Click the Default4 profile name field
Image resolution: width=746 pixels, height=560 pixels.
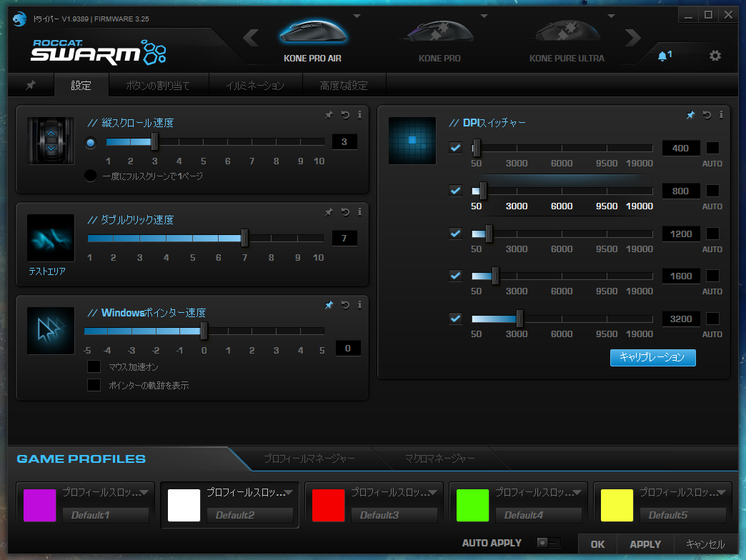point(538,515)
